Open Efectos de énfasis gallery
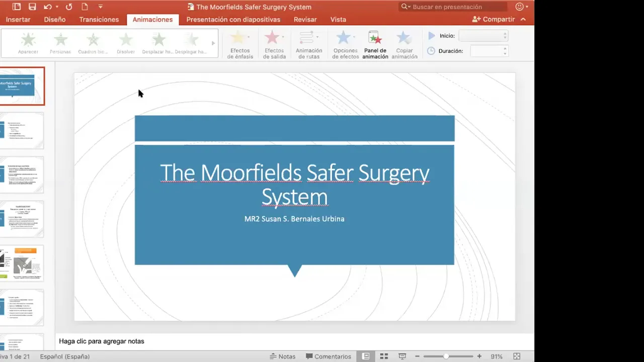The image size is (644, 362). [x=240, y=45]
